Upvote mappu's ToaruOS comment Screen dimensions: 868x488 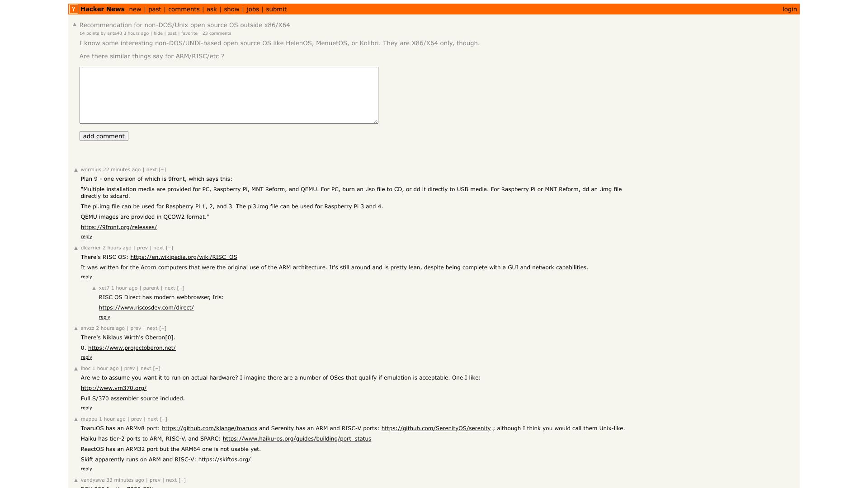click(76, 419)
